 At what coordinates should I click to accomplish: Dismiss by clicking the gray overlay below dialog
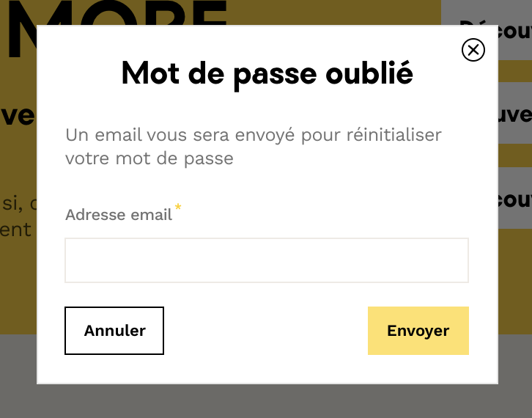coord(267,401)
